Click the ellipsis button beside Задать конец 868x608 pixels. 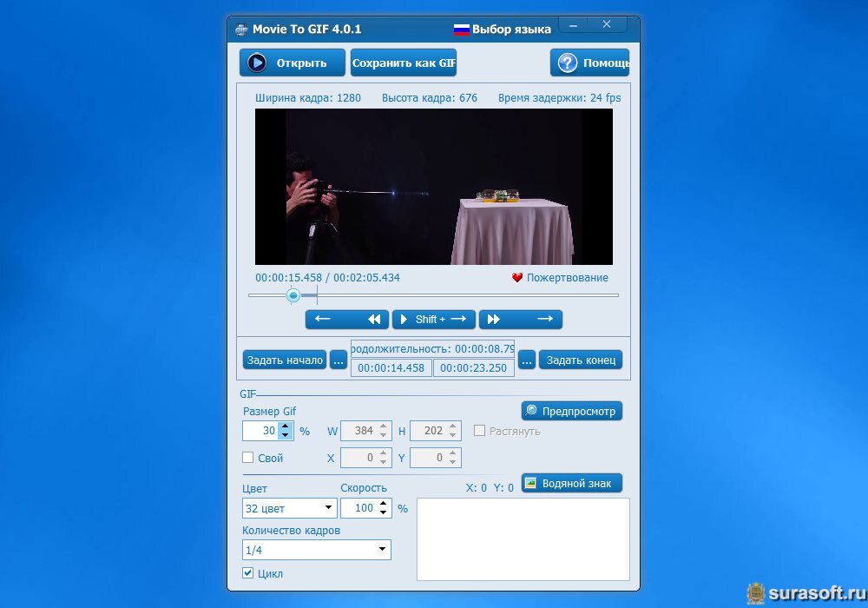(527, 360)
